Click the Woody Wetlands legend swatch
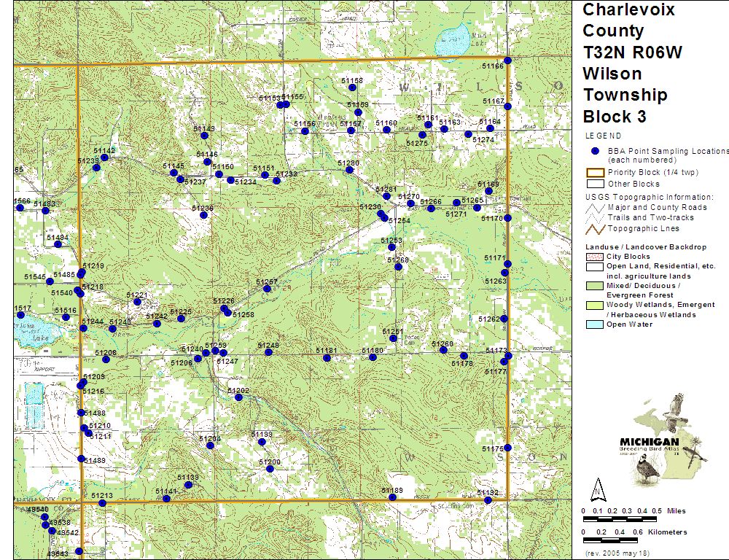Image resolution: width=729 pixels, height=560 pixels. [x=595, y=306]
